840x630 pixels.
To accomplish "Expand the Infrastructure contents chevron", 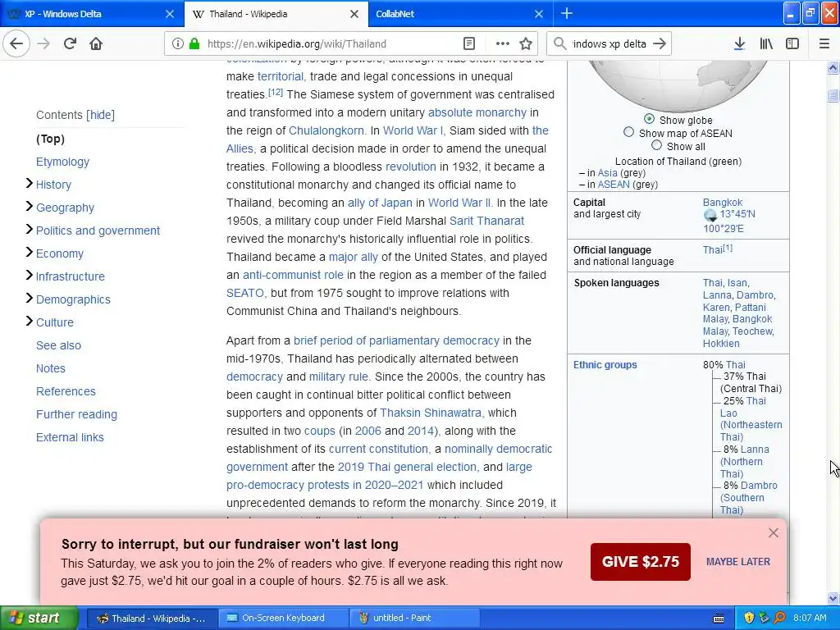I will pos(29,276).
